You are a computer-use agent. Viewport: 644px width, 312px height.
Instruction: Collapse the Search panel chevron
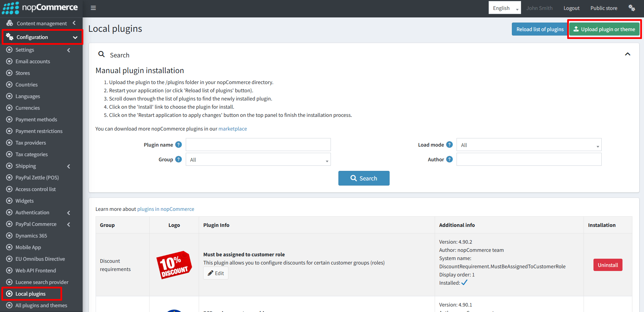click(628, 54)
